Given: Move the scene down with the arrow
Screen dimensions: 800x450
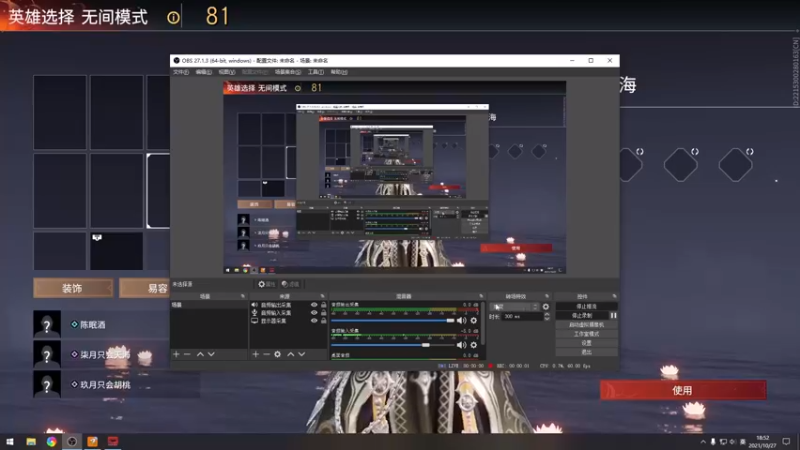Looking at the screenshot, I should [211, 354].
